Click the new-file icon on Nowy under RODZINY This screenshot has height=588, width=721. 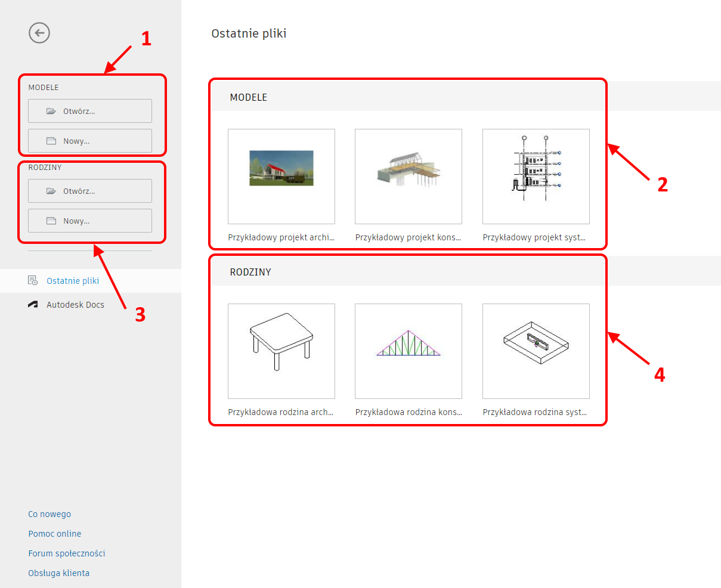pyautogui.click(x=52, y=221)
